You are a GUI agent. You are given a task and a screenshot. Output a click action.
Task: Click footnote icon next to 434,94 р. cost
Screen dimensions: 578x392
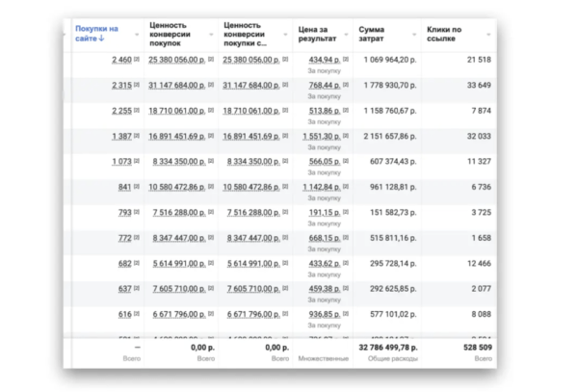pos(344,60)
